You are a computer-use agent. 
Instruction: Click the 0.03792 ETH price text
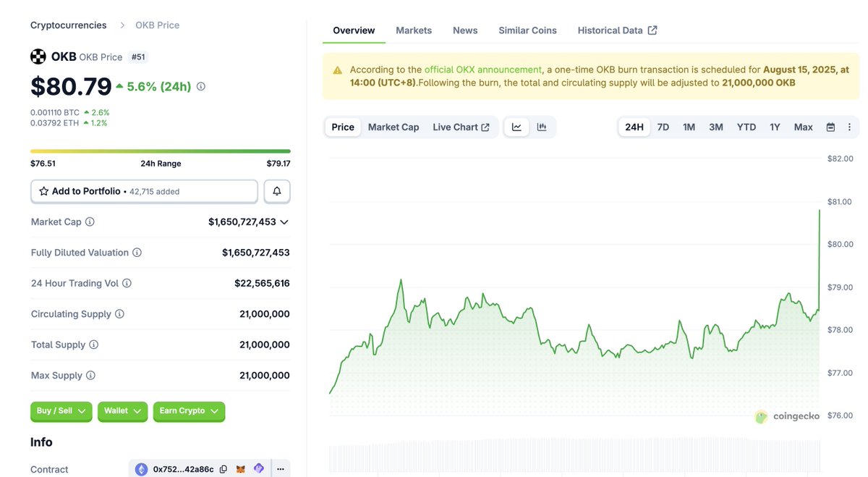click(x=55, y=123)
